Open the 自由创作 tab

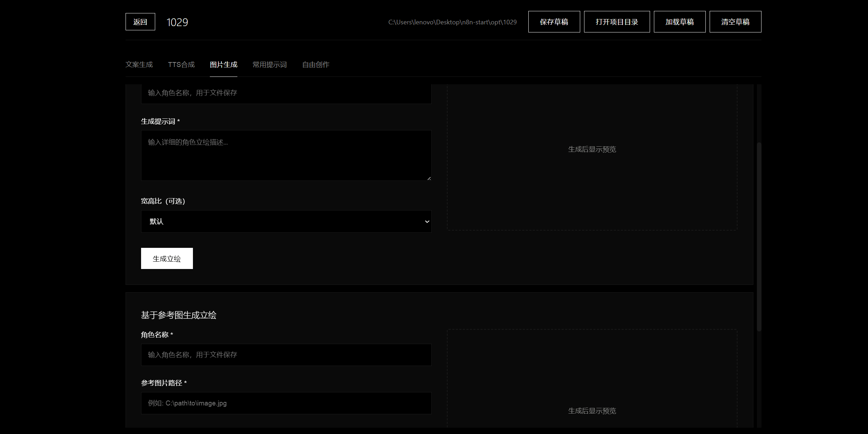pyautogui.click(x=316, y=65)
